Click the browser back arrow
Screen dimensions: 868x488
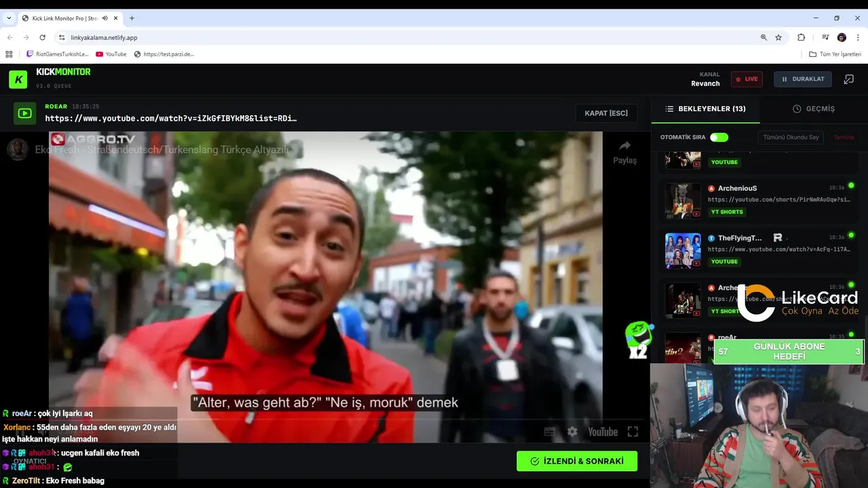coord(9,37)
